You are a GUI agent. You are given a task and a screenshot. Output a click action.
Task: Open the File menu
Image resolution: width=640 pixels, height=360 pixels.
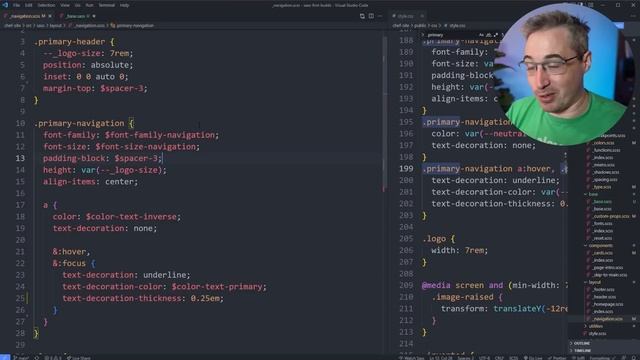(16, 5)
